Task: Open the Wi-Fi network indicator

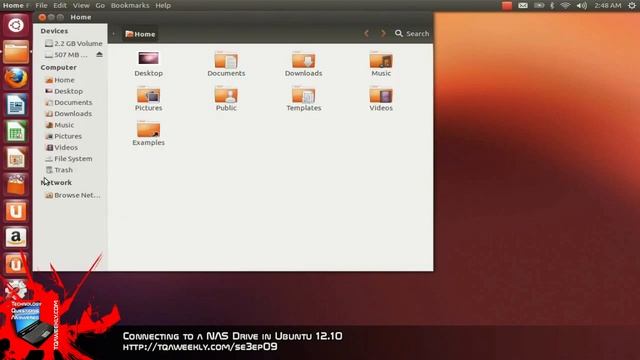Action: coord(565,5)
